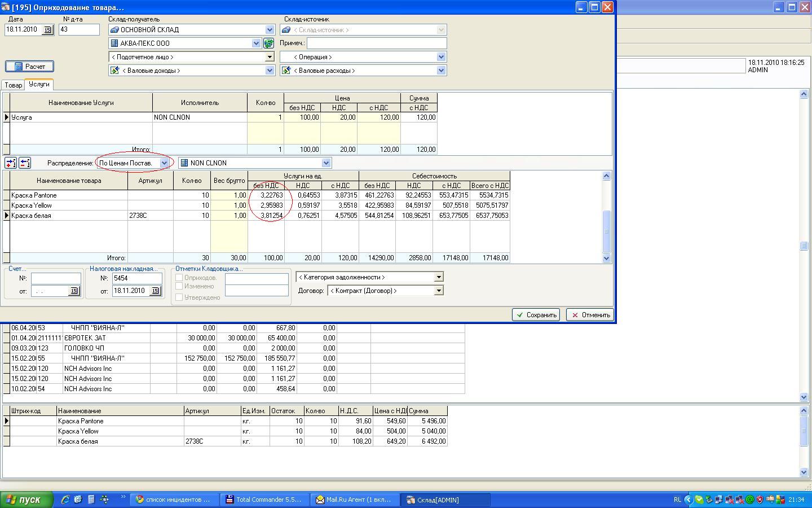The width and height of the screenshot is (812, 508).
Task: Toggle the Изменено checkbox
Action: coord(179,286)
